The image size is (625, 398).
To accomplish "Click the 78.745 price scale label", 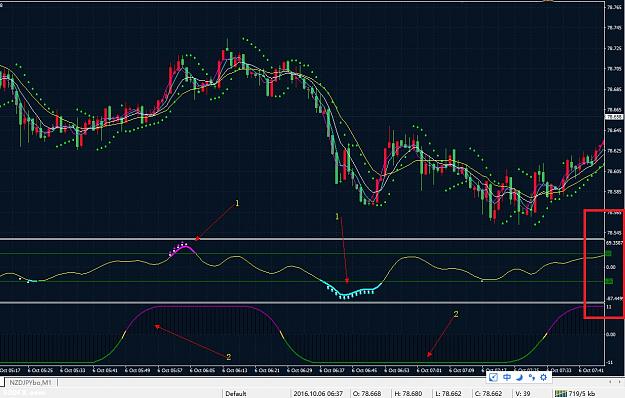I will [614, 28].
